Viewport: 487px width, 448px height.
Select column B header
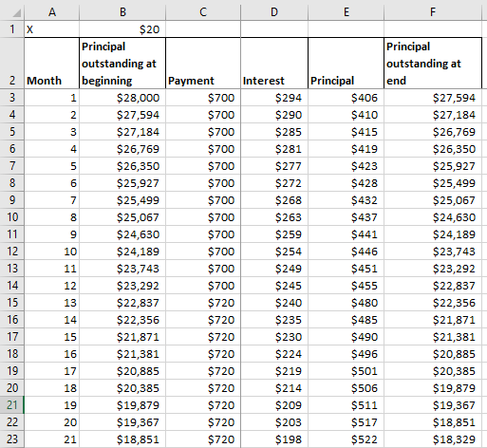click(122, 12)
